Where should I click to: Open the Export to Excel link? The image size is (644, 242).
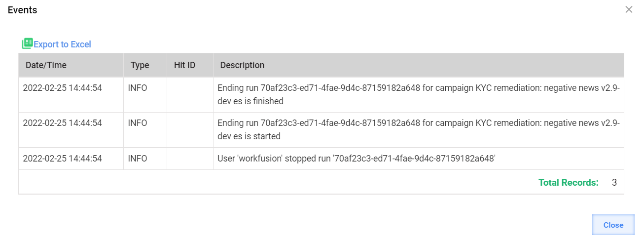click(62, 44)
